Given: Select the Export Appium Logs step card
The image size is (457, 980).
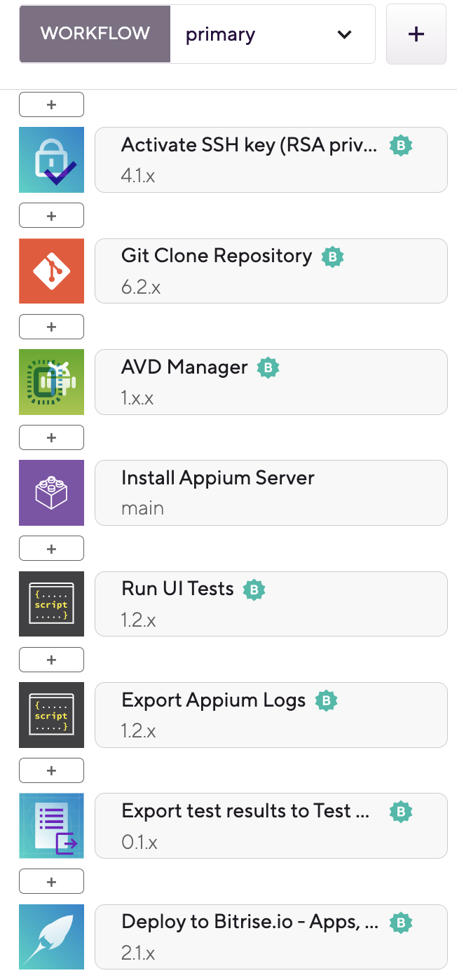Looking at the screenshot, I should pyautogui.click(x=271, y=715).
